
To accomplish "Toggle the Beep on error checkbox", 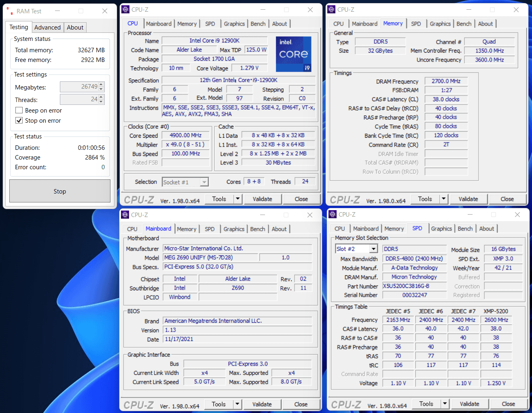I will coord(19,111).
